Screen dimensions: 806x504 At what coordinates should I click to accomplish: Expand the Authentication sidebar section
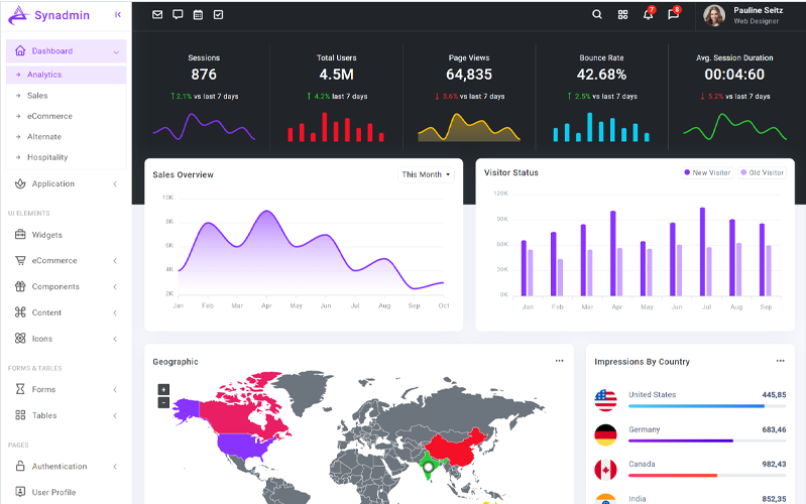[x=66, y=467]
